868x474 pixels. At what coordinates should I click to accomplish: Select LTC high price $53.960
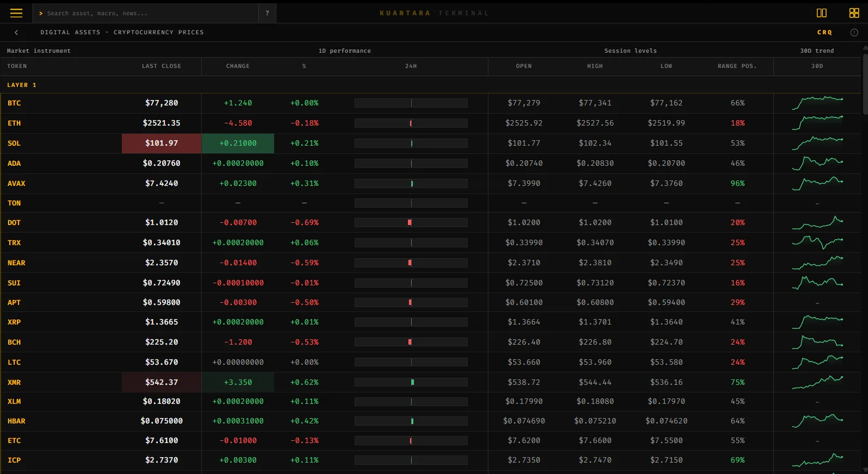(595, 363)
